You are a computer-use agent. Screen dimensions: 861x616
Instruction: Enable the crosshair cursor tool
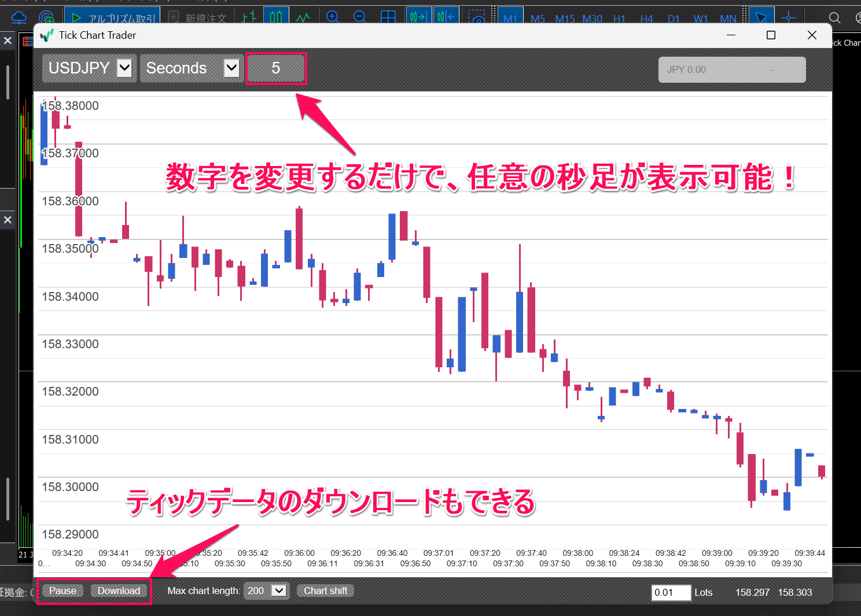click(x=789, y=17)
